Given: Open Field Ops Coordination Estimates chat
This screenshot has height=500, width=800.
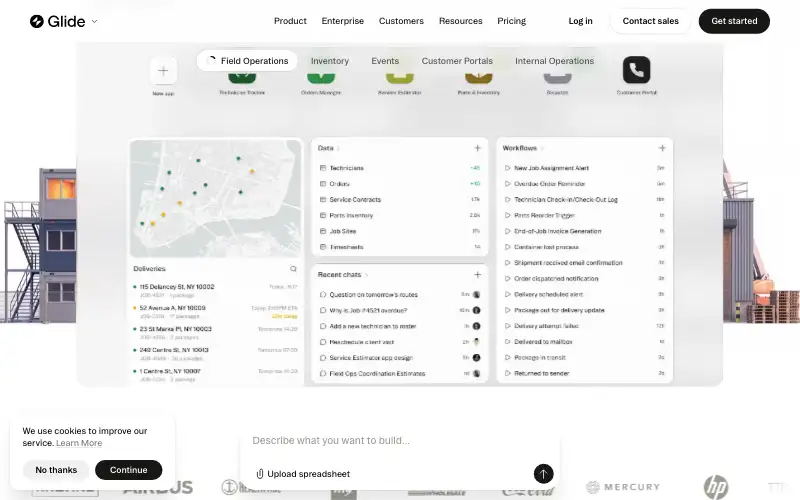Looking at the screenshot, I should 399,373.
